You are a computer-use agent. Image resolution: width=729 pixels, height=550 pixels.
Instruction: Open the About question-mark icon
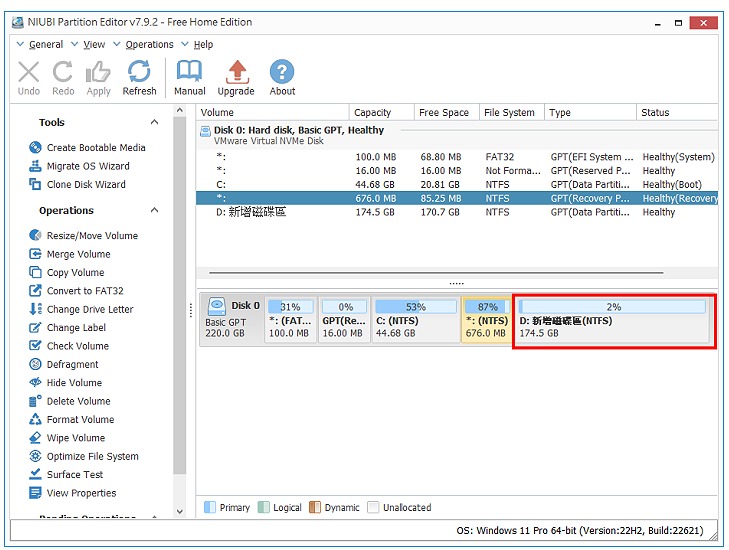click(x=282, y=72)
